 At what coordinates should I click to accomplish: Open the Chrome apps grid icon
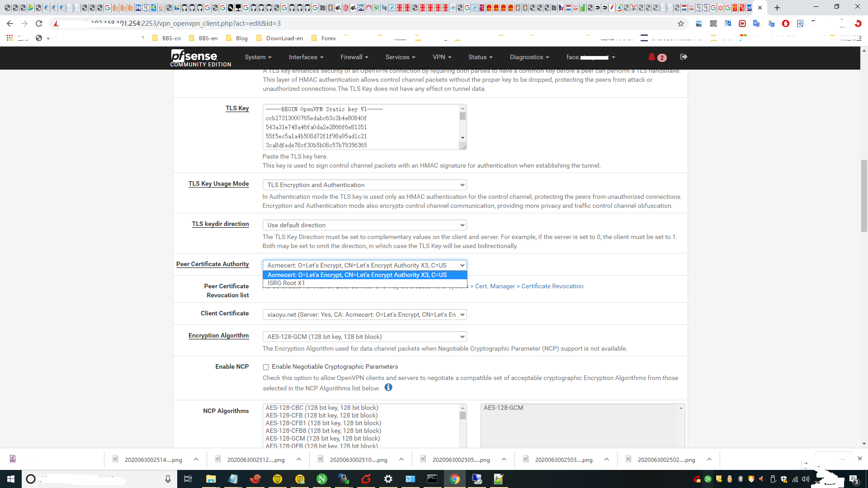coord(9,38)
